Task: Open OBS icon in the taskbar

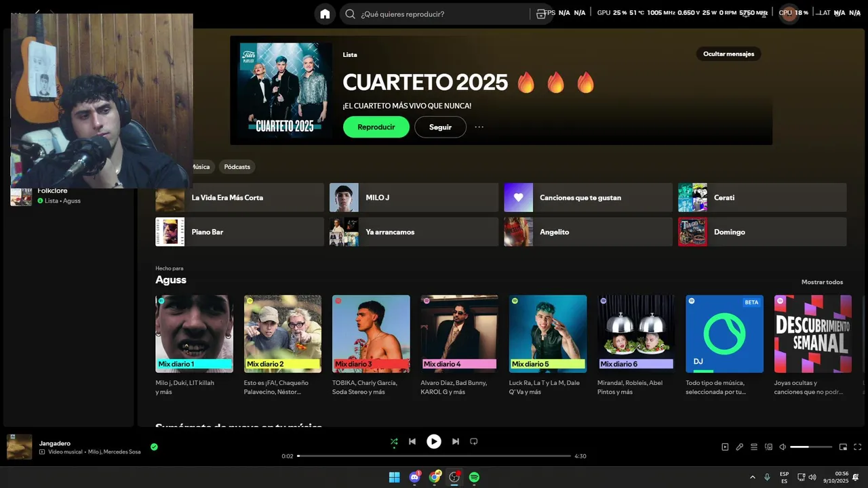Action: point(454,477)
